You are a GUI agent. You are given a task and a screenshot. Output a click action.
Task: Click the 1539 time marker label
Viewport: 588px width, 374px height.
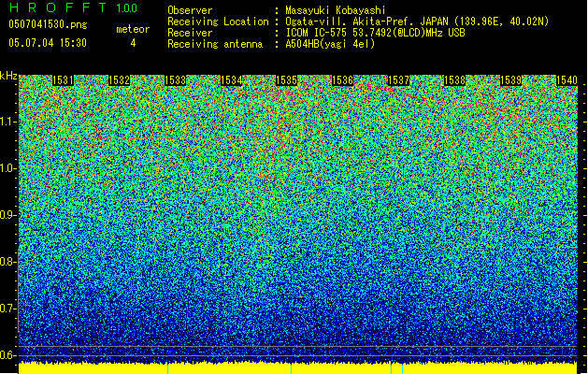pos(510,80)
